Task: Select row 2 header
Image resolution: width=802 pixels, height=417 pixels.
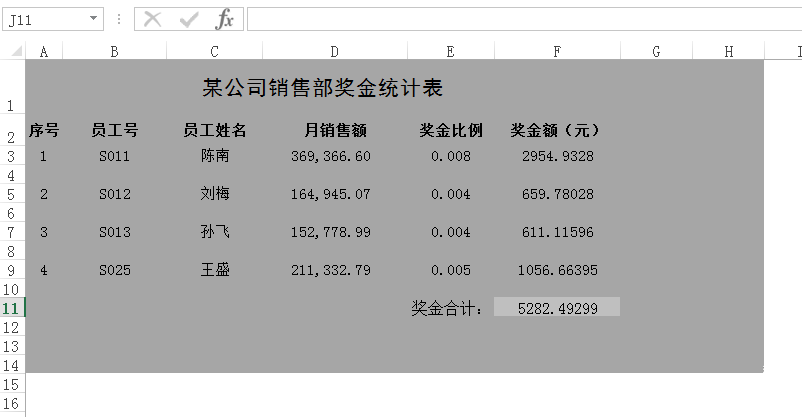Action: pos(12,131)
